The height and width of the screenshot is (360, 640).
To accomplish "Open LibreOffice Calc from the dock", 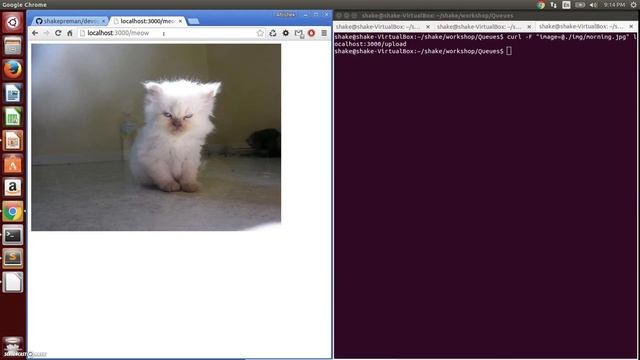I will (x=13, y=117).
